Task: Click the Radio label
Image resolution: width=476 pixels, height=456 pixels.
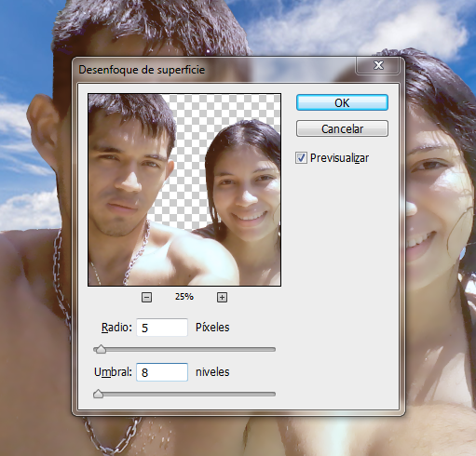Action: coord(116,328)
